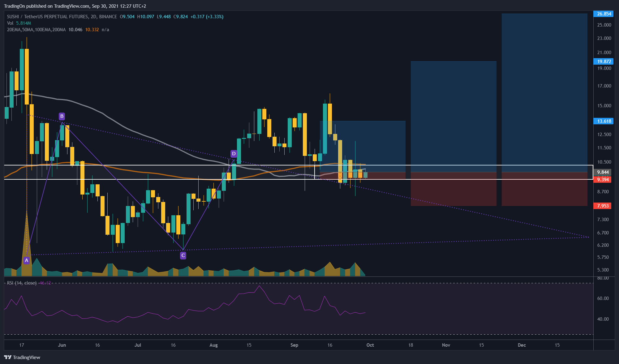This screenshot has width=619, height=364.
Task: Click the Aug date label on time axis
Action: coord(213,345)
